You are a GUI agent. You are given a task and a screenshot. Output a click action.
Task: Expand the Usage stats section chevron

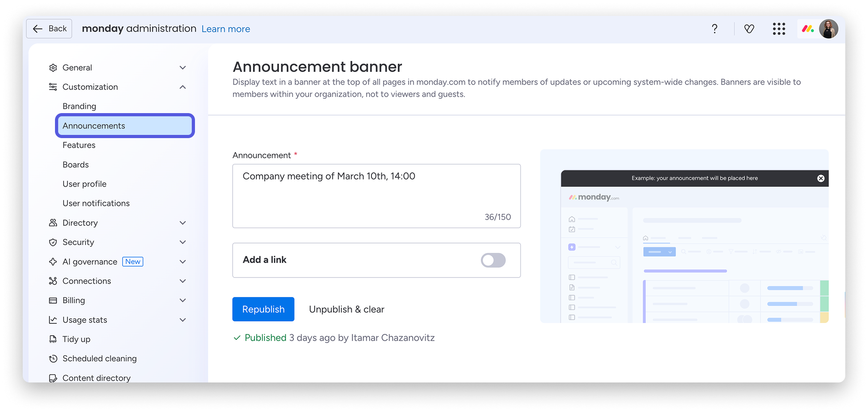pos(183,320)
